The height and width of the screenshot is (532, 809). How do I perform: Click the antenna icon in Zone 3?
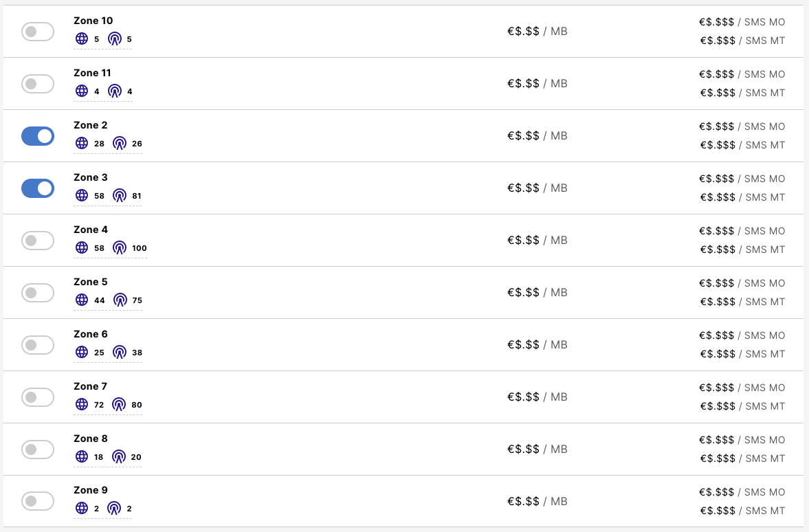pyautogui.click(x=120, y=196)
